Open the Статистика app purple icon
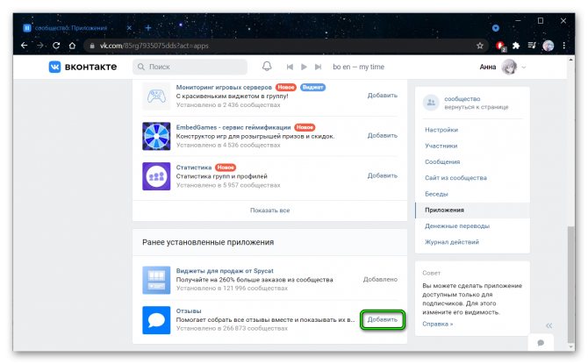The width and height of the screenshot is (588, 364). click(x=156, y=176)
